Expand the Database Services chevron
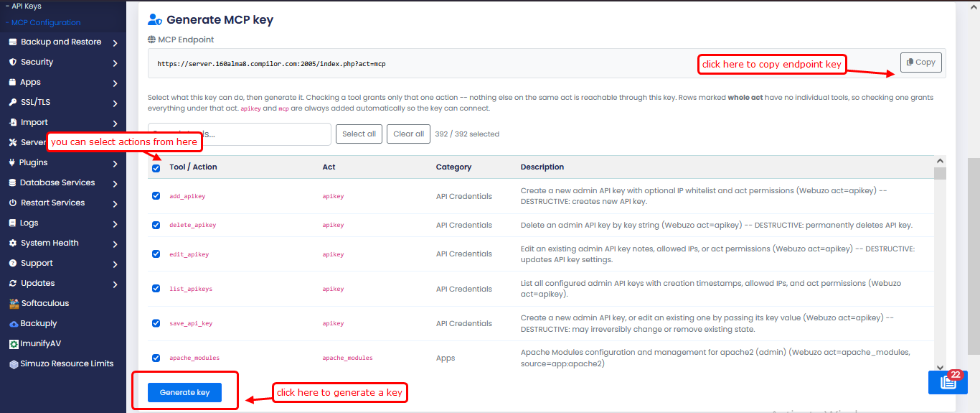Image resolution: width=980 pixels, height=413 pixels. pos(116,184)
